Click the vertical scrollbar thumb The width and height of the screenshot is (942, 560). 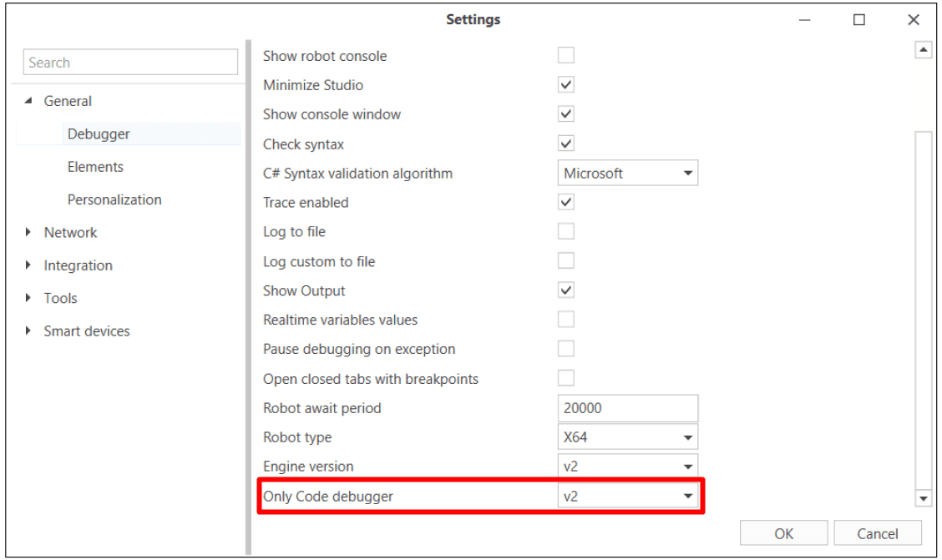tap(923, 309)
